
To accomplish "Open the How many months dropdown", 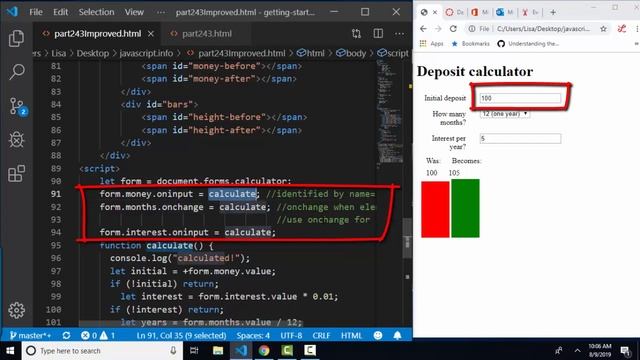I will click(x=504, y=114).
